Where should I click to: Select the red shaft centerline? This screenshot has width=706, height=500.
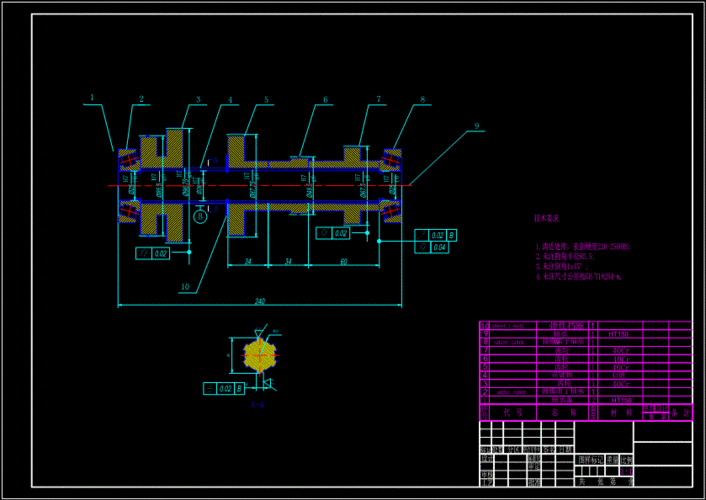click(x=300, y=184)
